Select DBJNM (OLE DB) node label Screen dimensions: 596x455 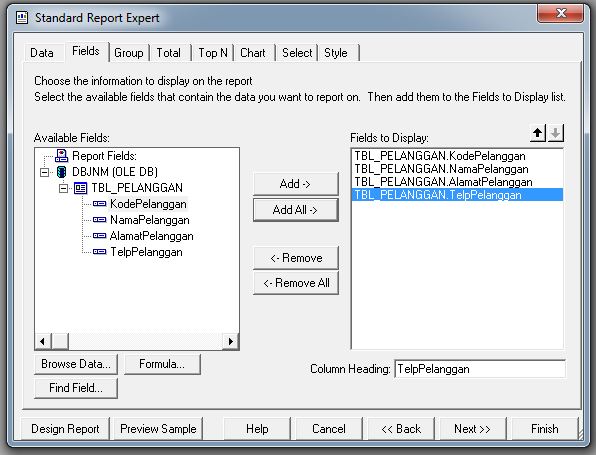click(115, 172)
